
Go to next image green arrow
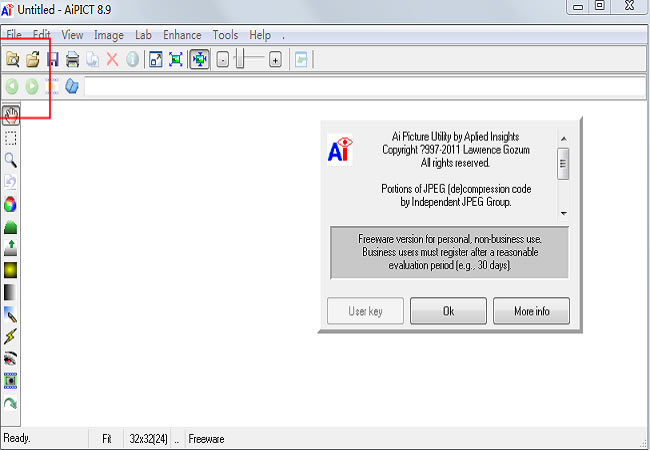pos(32,87)
